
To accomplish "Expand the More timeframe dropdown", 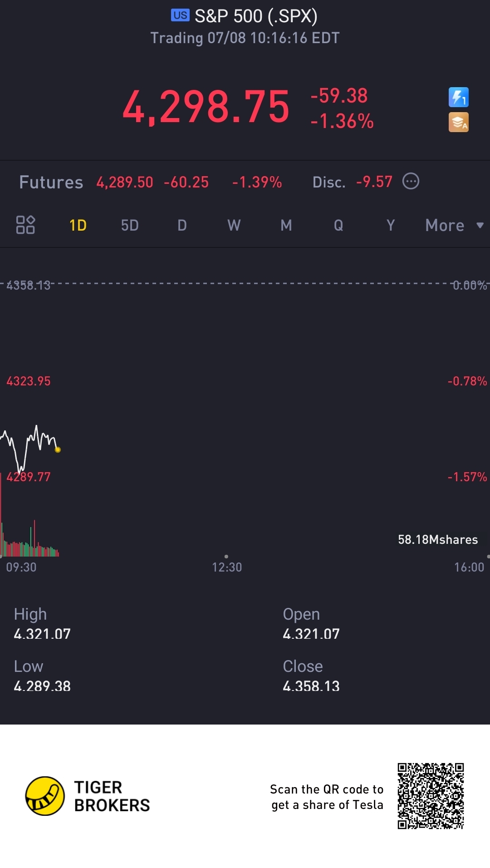I will 454,225.
